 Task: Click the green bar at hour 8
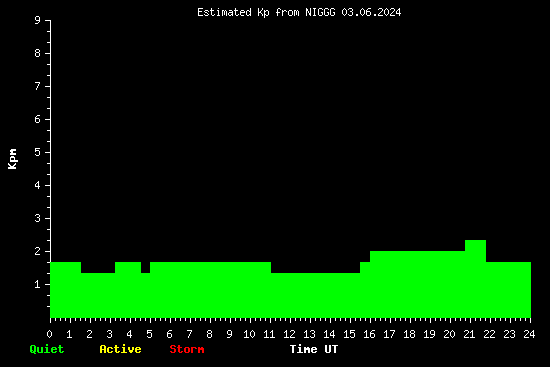click(x=210, y=290)
